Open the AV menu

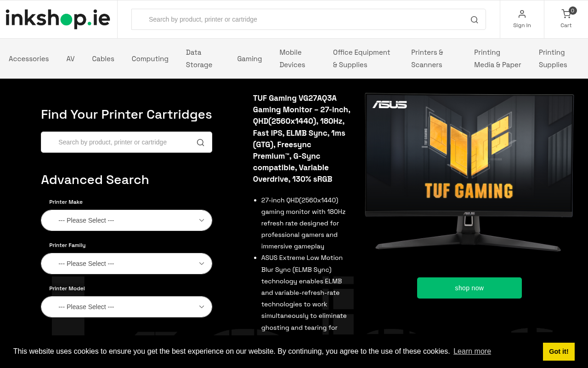tap(70, 58)
